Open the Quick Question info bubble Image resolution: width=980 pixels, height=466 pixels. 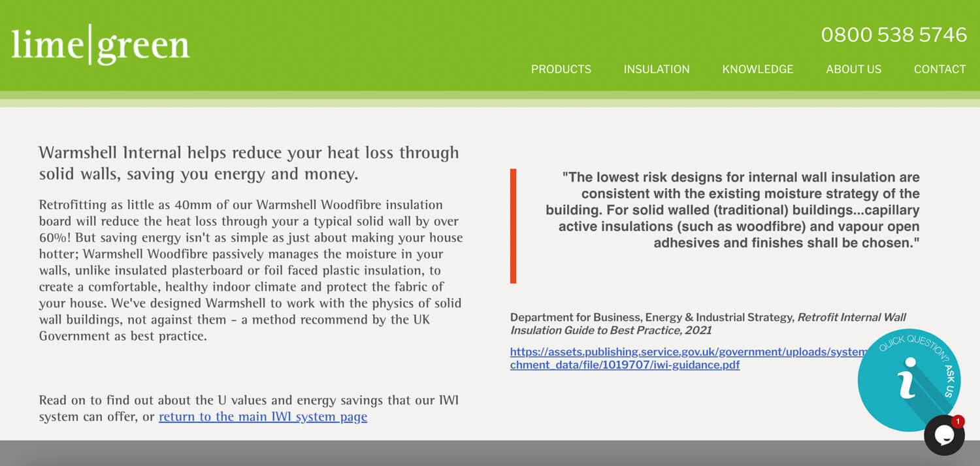(909, 380)
